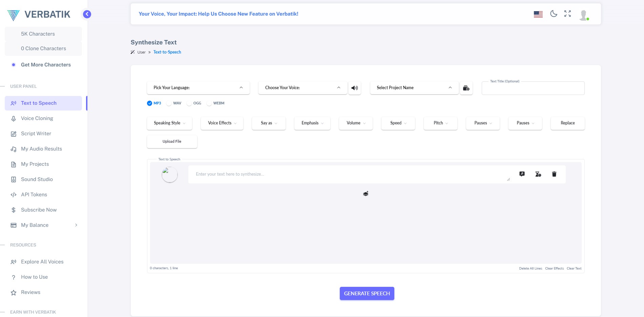644x317 pixels.
Task: Select the OGG format option
Action: [x=194, y=103]
